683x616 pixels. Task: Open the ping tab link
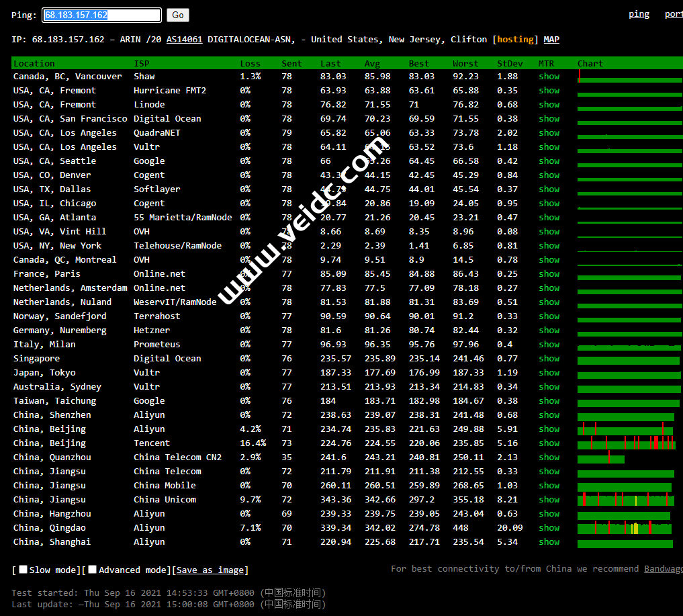[639, 14]
